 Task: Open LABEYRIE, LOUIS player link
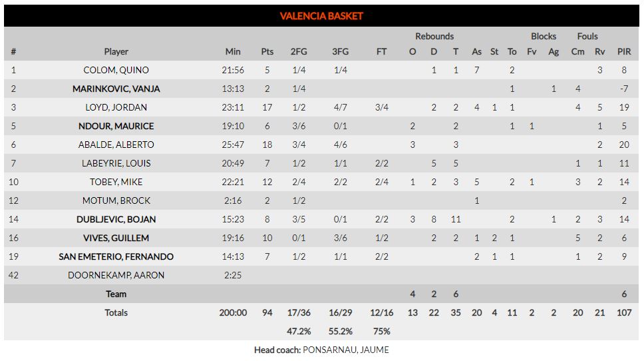116,163
